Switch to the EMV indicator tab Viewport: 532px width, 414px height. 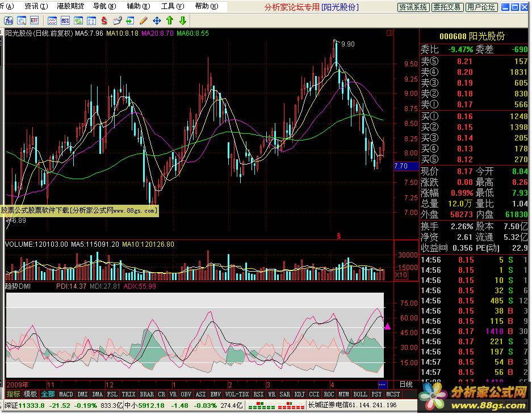pos(215,394)
